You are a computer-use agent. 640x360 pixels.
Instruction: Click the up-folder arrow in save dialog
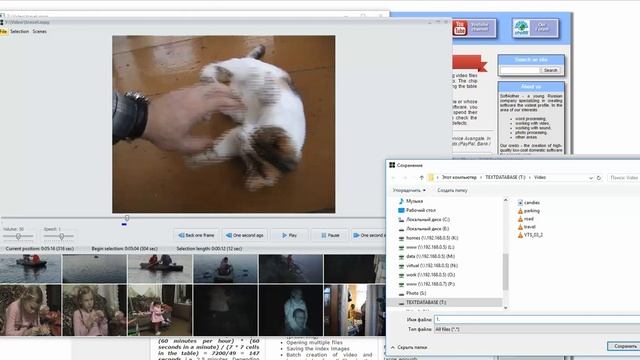coord(421,178)
